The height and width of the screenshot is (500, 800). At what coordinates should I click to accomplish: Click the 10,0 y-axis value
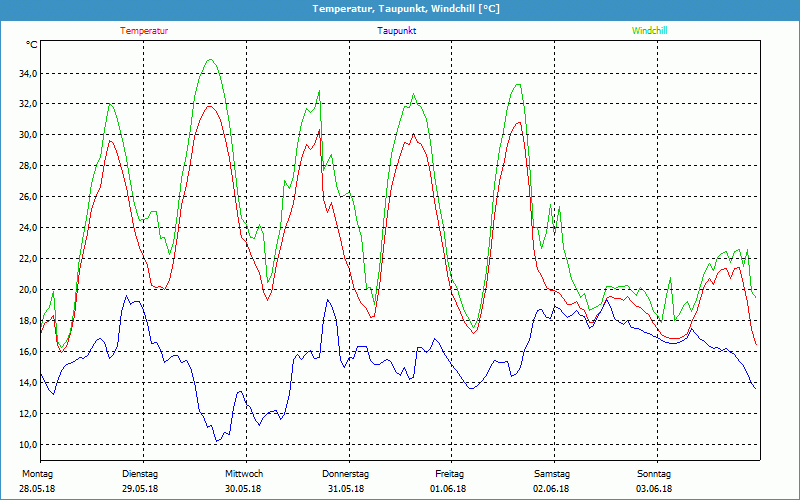coord(28,444)
